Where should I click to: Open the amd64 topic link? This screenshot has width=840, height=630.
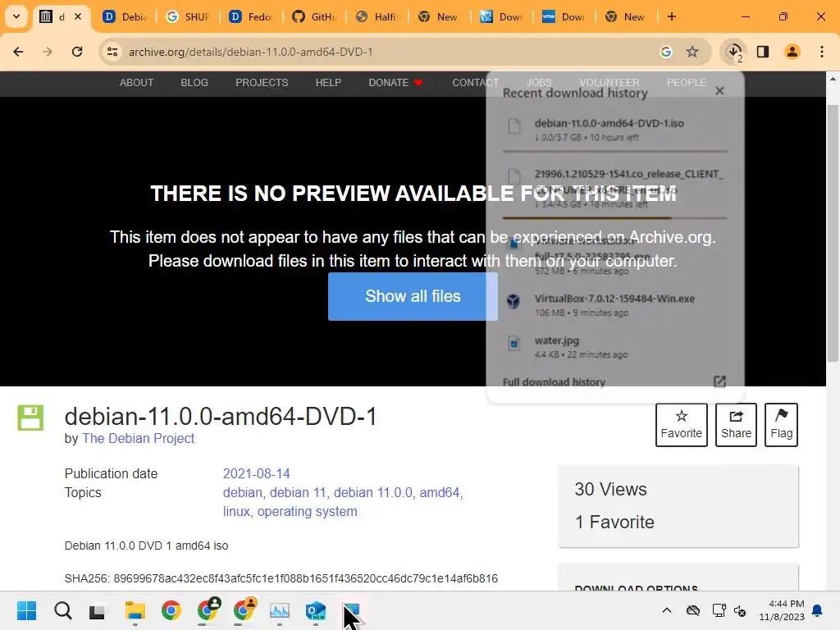pyautogui.click(x=440, y=492)
